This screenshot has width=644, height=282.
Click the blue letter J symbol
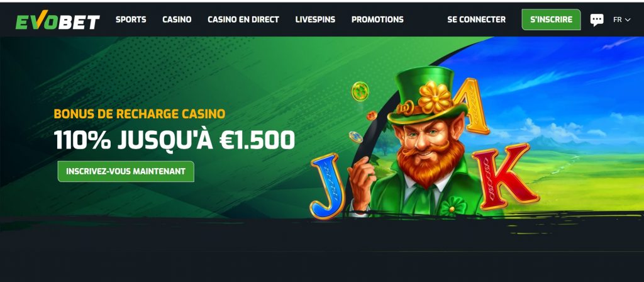coord(328,186)
